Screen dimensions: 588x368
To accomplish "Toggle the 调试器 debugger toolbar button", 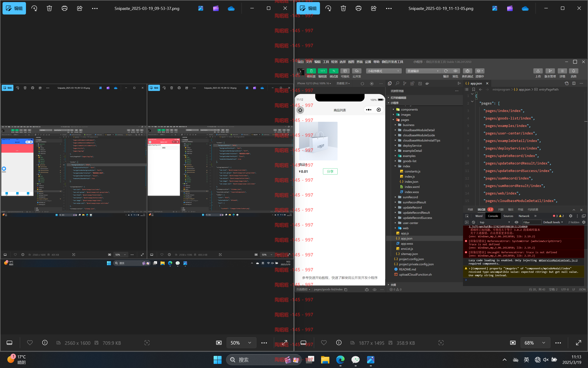I will click(334, 71).
